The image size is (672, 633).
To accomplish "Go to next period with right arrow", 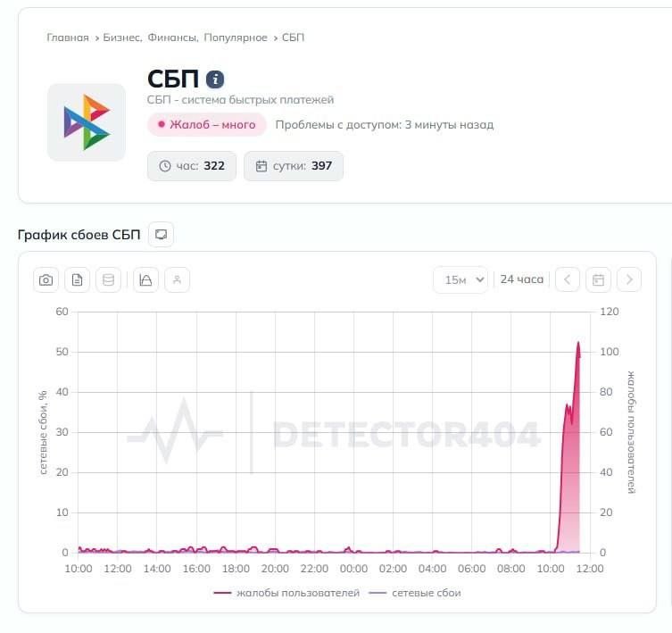I will (x=629, y=279).
